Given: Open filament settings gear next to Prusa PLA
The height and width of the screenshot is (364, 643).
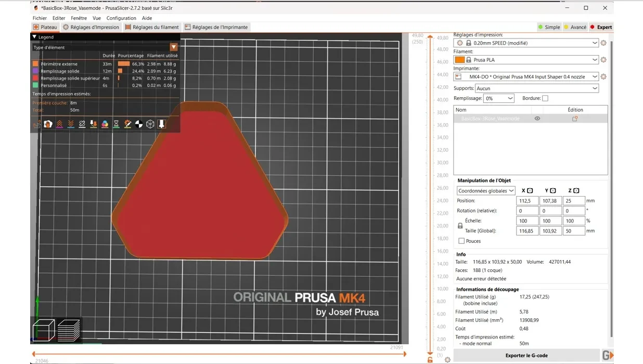Looking at the screenshot, I should (603, 60).
